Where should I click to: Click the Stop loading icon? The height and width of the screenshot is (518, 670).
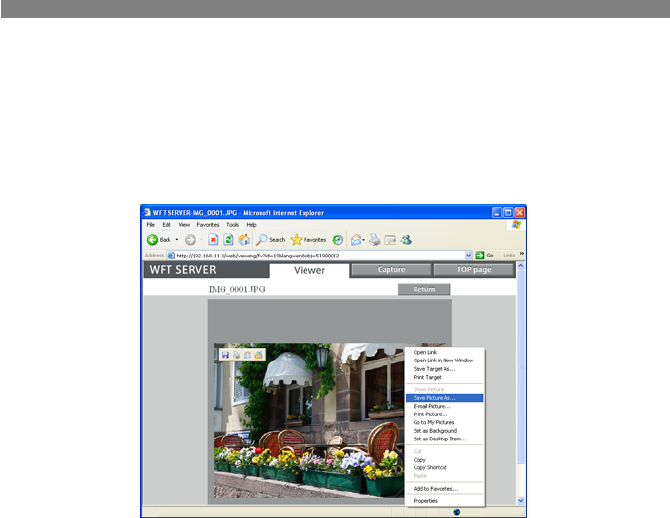213,240
